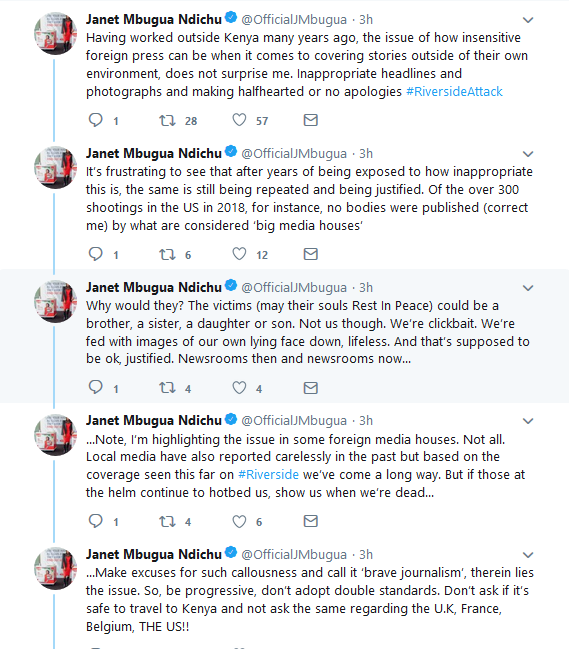Share the 'Why would they?' tweet by message
Viewport: 569px width, 649px height.
310,388
